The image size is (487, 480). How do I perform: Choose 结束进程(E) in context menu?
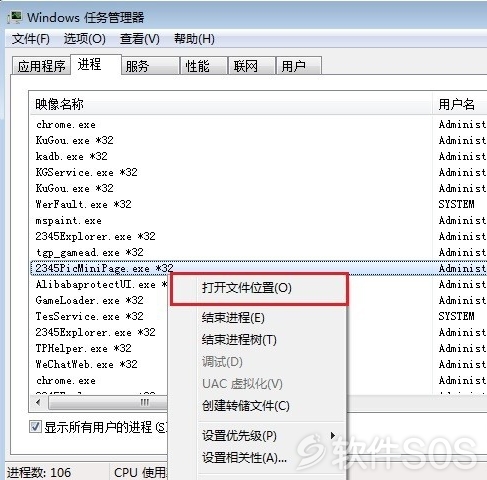233,317
